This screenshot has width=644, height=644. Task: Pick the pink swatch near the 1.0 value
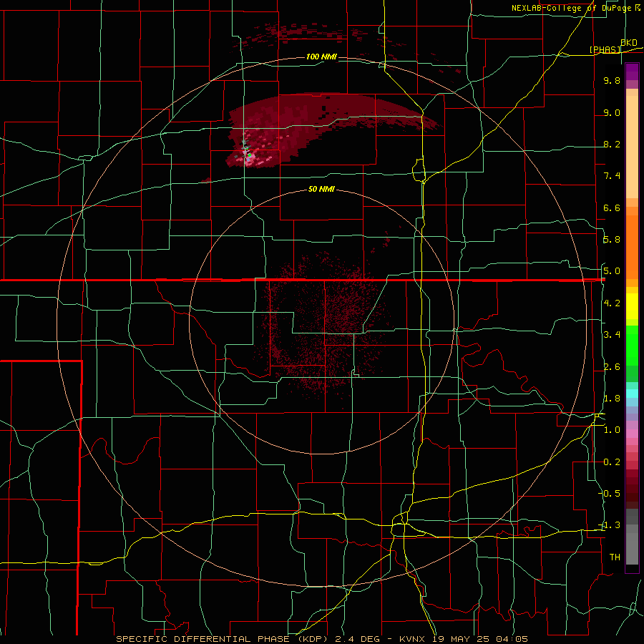click(x=632, y=434)
